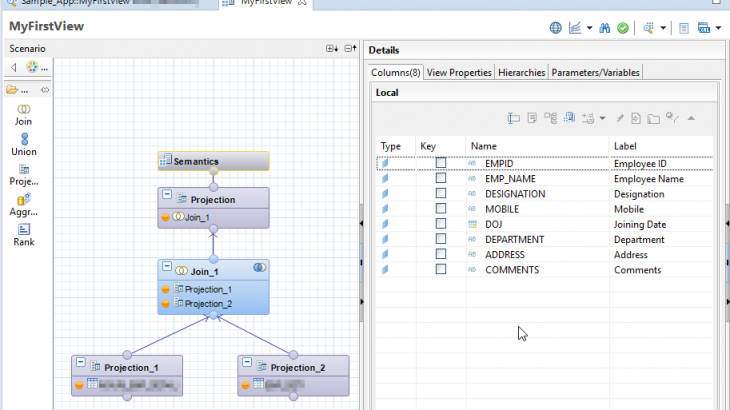Toggle Key checkbox for EMPID column
This screenshot has height=410, width=730.
pyautogui.click(x=440, y=163)
